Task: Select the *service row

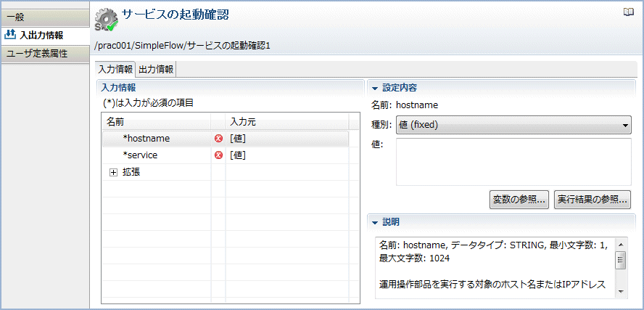Action: 226,155
